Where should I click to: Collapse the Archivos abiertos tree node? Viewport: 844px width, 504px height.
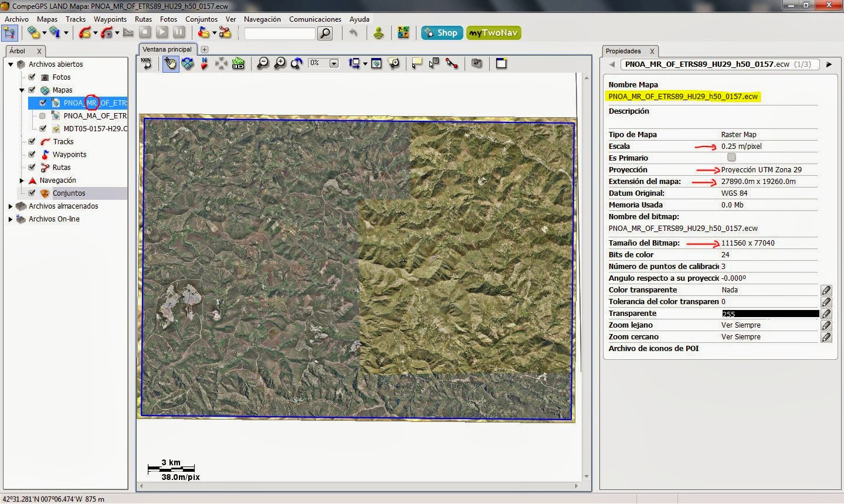11,64
